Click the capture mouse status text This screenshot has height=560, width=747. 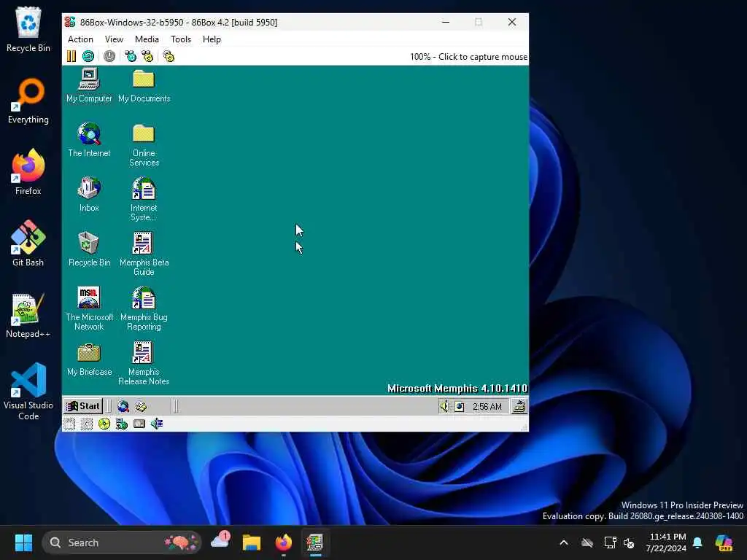tap(469, 57)
